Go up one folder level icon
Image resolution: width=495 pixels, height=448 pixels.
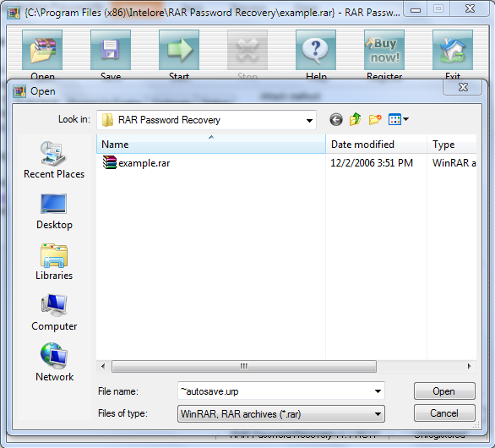355,119
